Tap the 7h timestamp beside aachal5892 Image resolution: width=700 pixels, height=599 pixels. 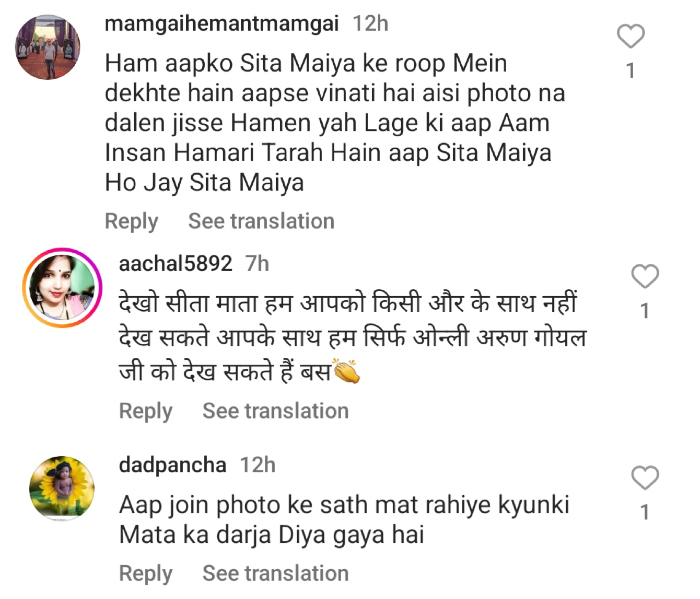click(x=257, y=264)
